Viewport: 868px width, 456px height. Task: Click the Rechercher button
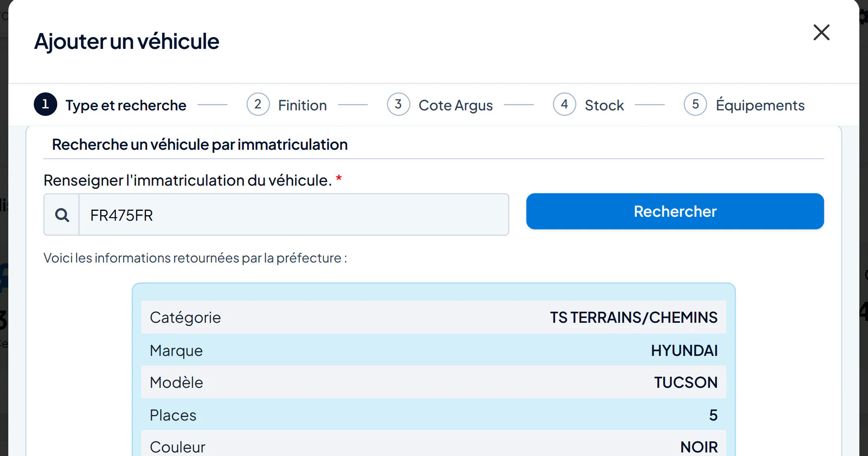click(x=675, y=211)
